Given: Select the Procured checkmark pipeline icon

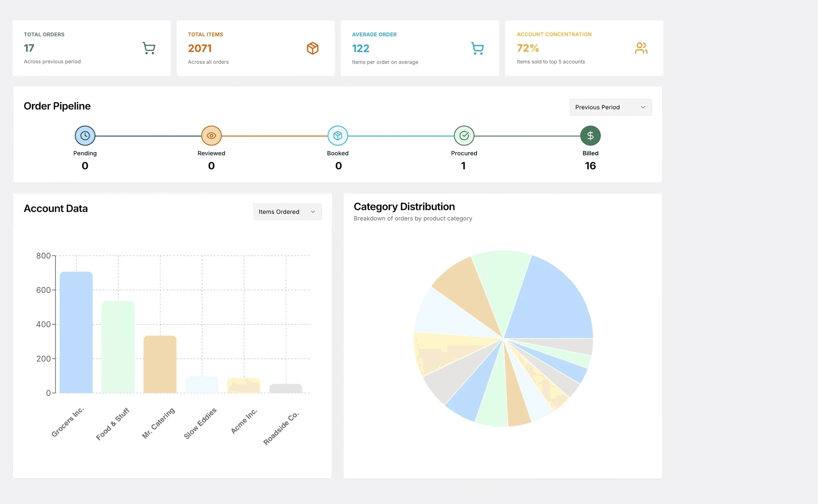Looking at the screenshot, I should coord(464,136).
